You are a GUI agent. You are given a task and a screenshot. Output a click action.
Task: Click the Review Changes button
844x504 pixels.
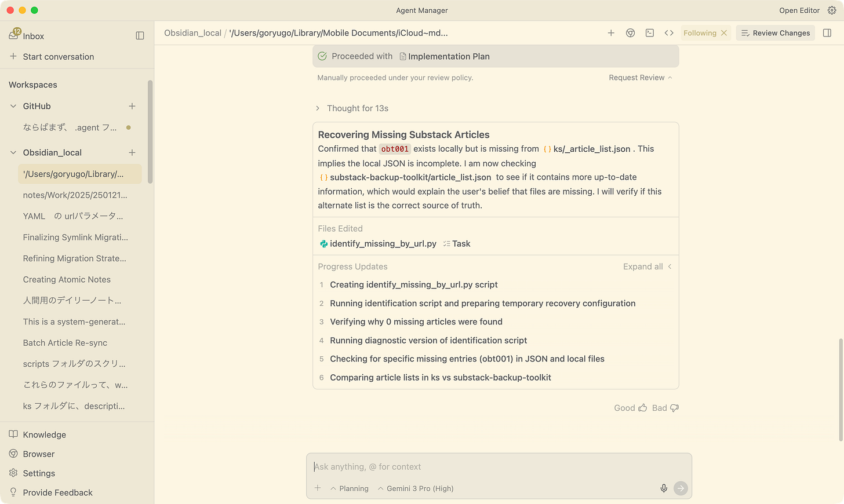point(775,33)
